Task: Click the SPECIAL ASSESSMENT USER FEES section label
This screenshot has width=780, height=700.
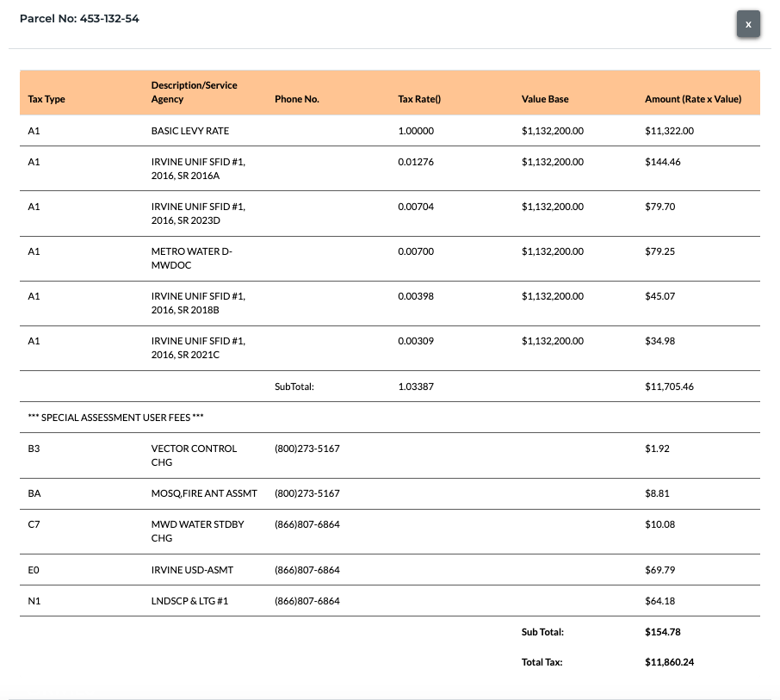Action: tap(115, 418)
